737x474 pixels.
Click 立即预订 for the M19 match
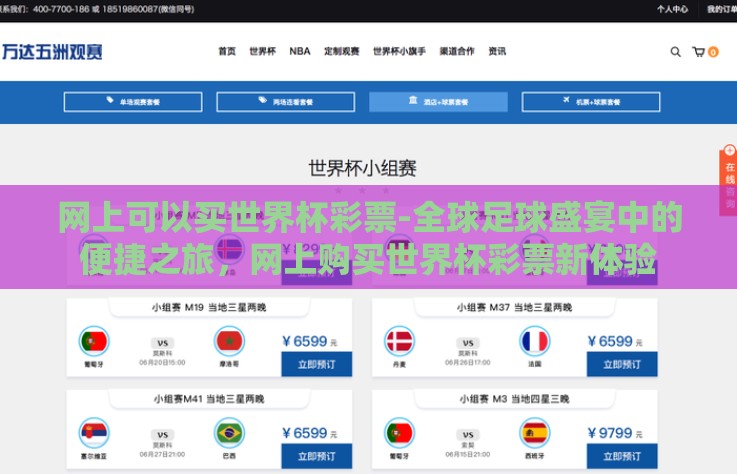[317, 364]
